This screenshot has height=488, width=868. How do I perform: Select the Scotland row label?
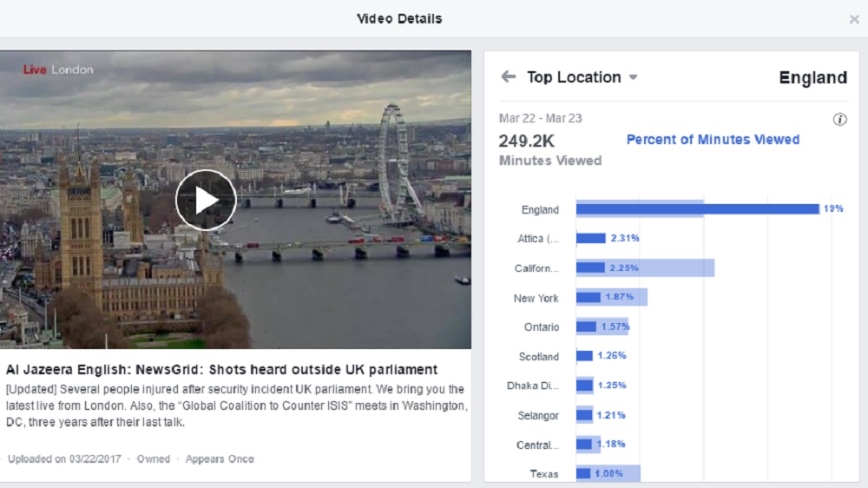tap(539, 357)
